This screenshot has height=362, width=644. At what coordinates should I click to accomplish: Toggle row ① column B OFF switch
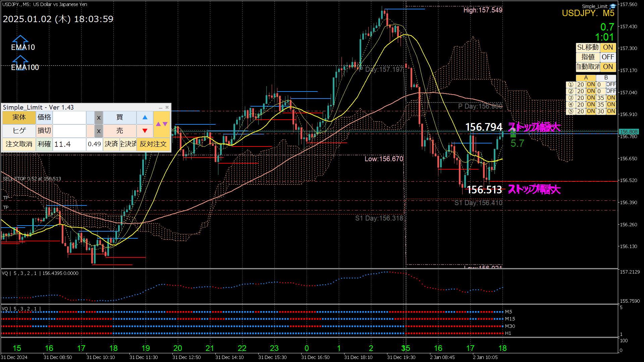pyautogui.click(x=611, y=84)
